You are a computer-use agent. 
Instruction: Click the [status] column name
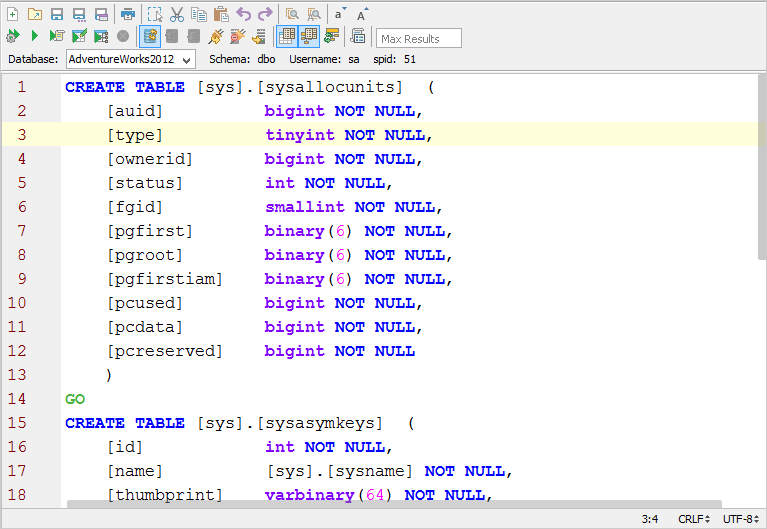coord(145,183)
